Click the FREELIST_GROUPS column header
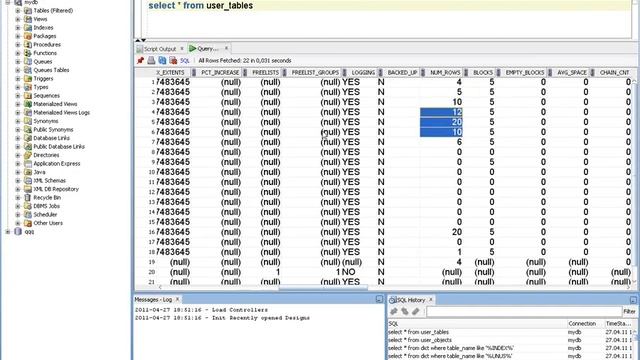Image resolution: width=640 pixels, height=360 pixels. 315,73
